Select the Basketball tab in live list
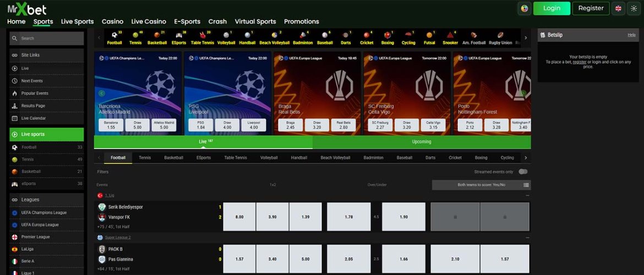 tap(174, 158)
